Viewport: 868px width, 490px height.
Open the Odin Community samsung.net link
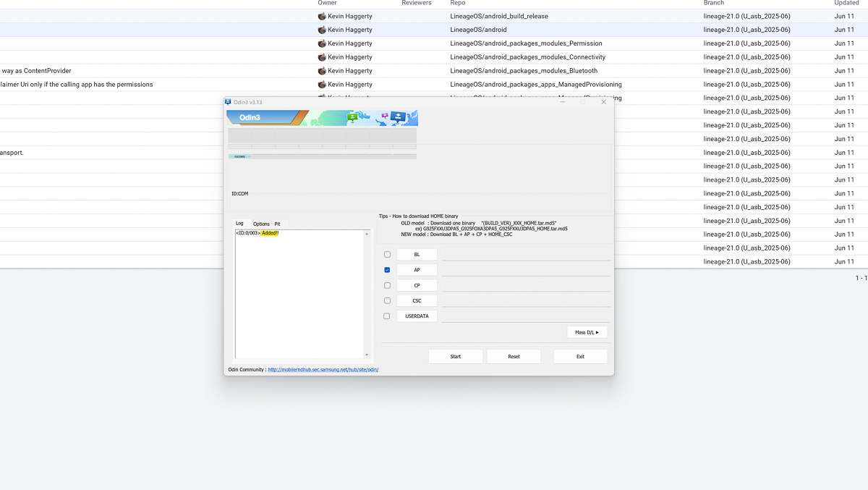tap(323, 370)
